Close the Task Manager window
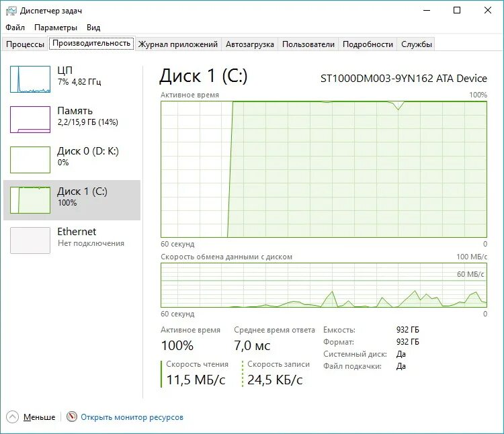Screen dimensions: 504x434 (488, 10)
